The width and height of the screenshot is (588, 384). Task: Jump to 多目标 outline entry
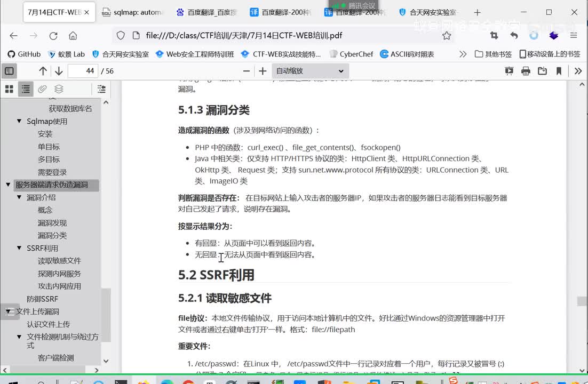pos(49,159)
